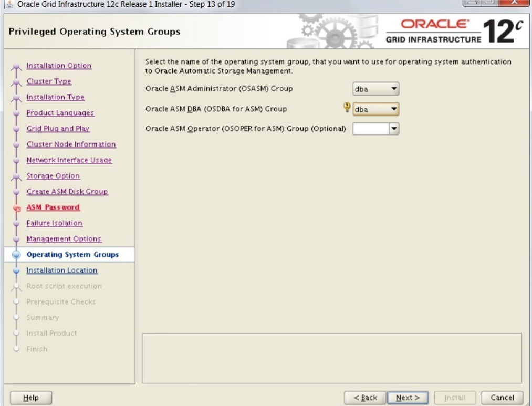Click the greyed Summary step

43,317
